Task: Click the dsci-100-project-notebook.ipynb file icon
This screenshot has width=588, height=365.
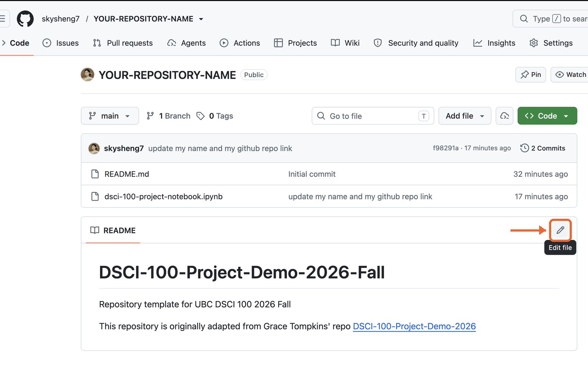Action: (95, 196)
